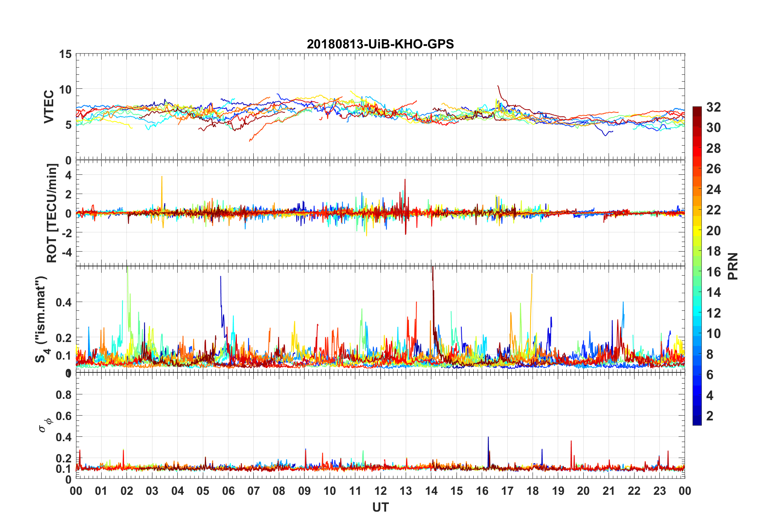Select the "0.2" tick on the S4 axis
The image size is (761, 532).
(x=64, y=338)
